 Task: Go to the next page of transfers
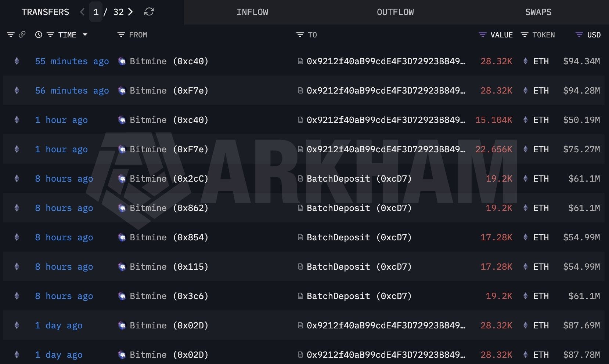(x=130, y=12)
